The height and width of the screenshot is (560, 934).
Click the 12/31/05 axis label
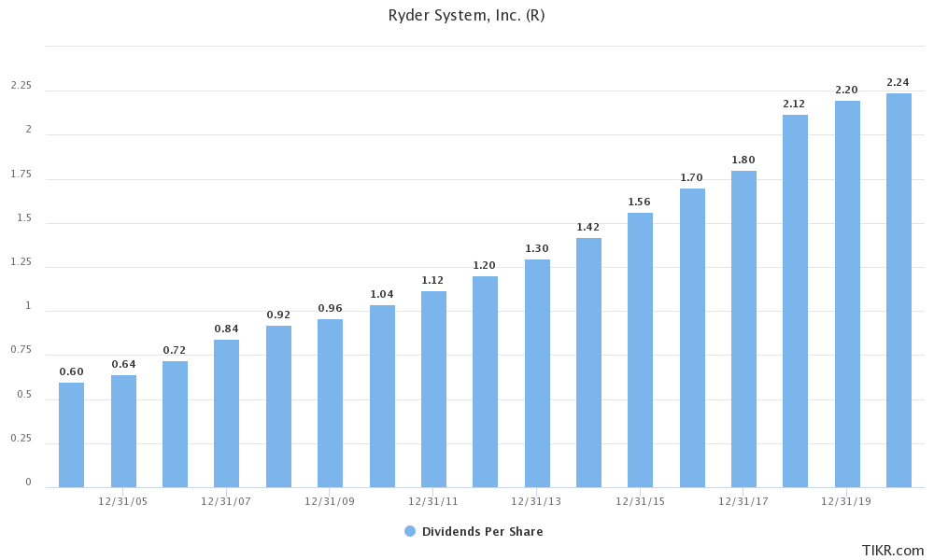[124, 501]
